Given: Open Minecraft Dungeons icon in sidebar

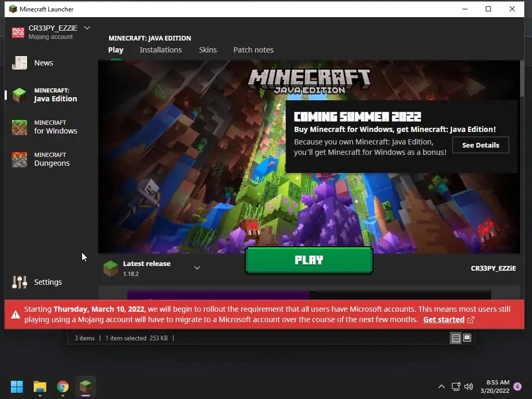Looking at the screenshot, I should coord(19,159).
